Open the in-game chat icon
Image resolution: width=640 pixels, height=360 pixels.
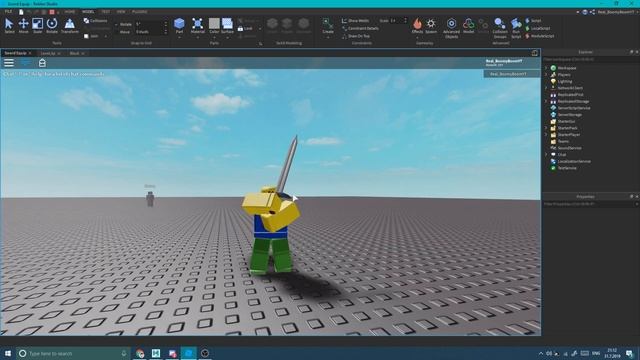tap(25, 62)
